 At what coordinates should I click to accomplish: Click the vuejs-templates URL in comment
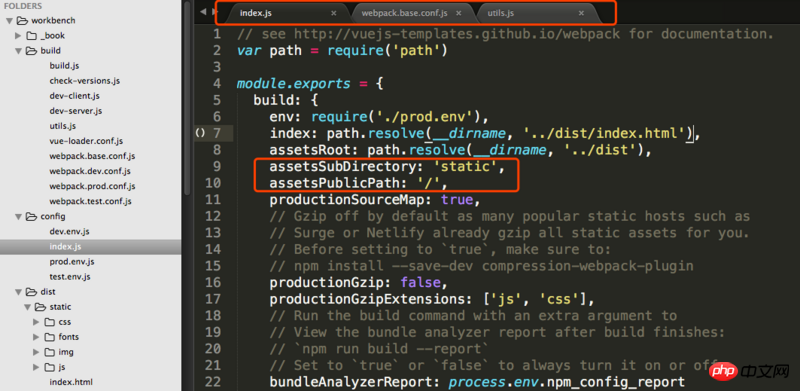pyautogui.click(x=458, y=34)
